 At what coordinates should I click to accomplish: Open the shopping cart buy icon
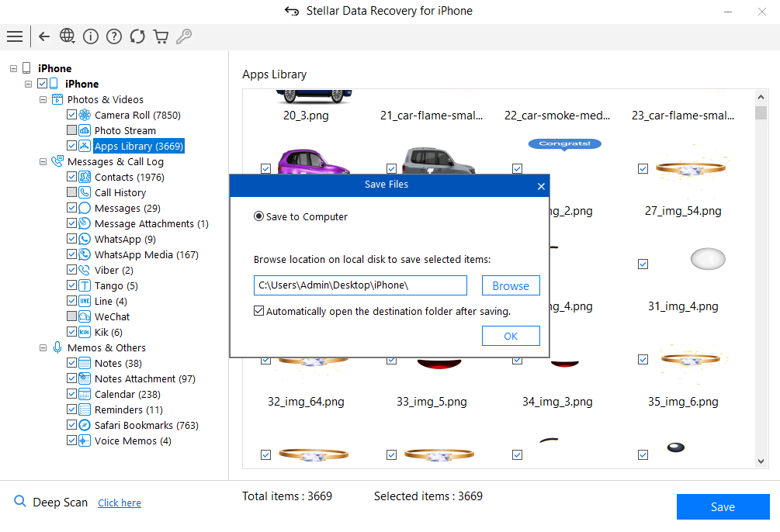161,36
